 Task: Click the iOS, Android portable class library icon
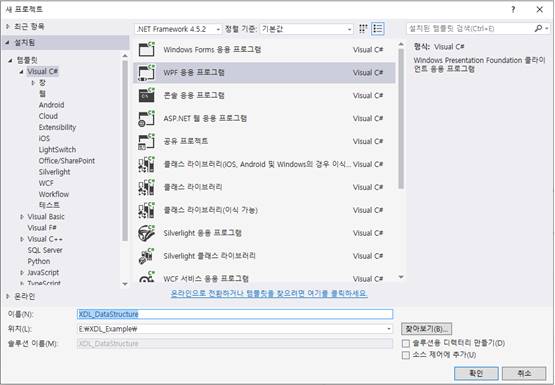pos(146,164)
